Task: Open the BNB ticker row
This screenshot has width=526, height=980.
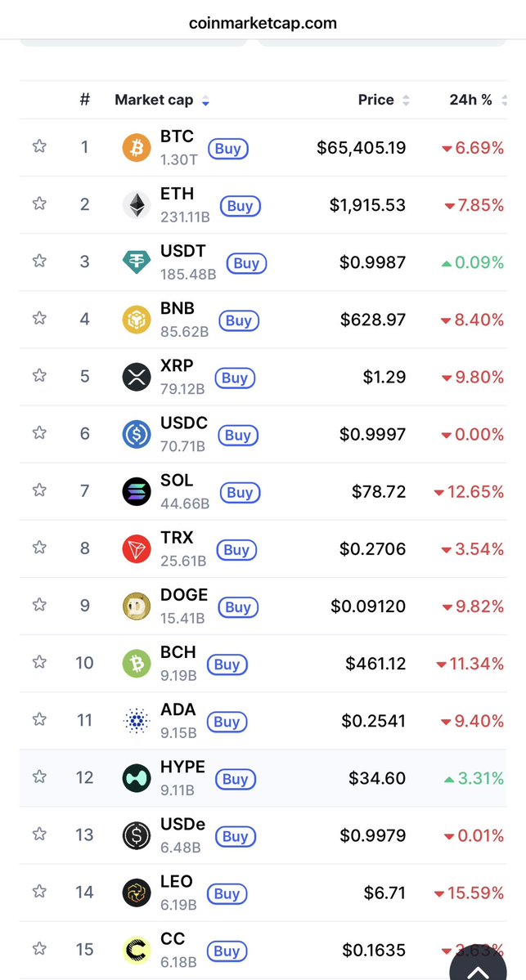Action: click(178, 309)
